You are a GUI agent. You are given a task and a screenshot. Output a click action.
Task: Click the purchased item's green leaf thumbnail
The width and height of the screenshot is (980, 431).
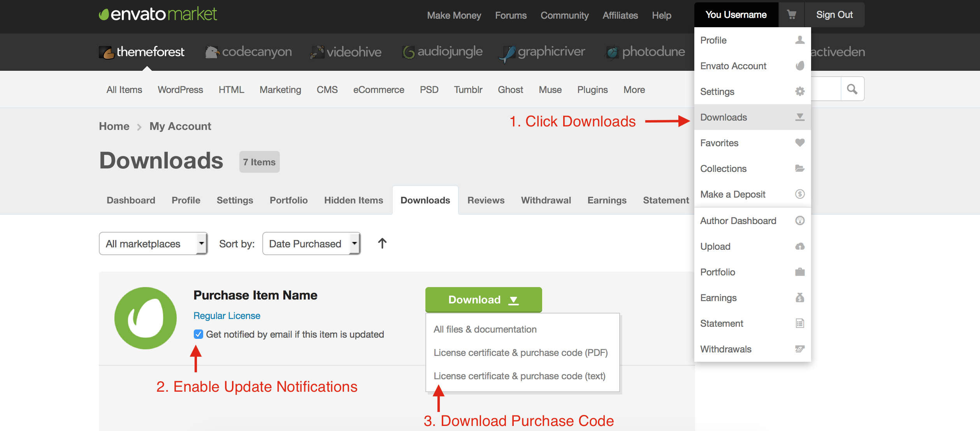tap(146, 318)
